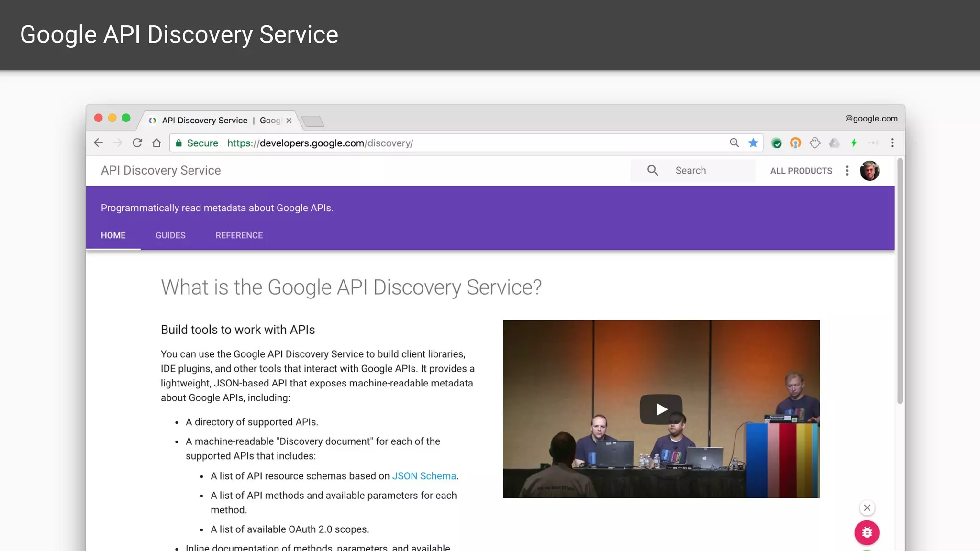Click the red window close button
This screenshot has width=980, height=551.
tap(99, 118)
